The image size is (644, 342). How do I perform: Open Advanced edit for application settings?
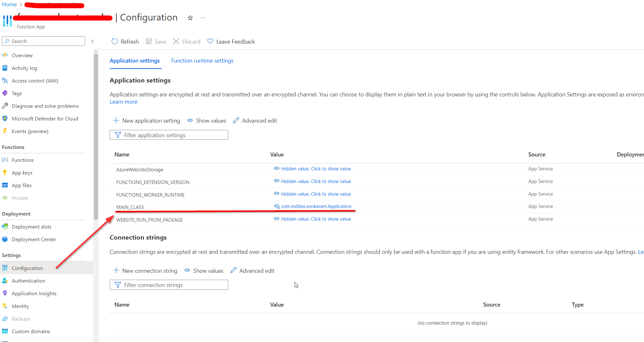[x=255, y=121]
